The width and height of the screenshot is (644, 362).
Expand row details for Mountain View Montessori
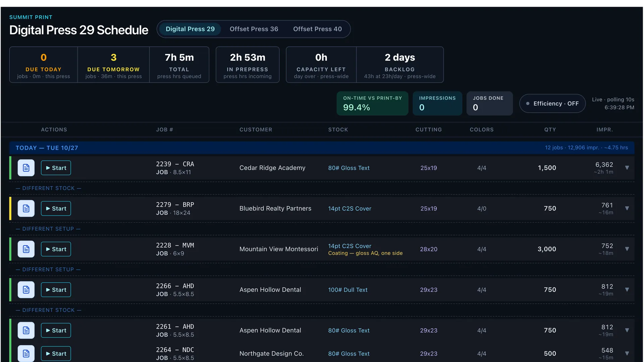(627, 249)
